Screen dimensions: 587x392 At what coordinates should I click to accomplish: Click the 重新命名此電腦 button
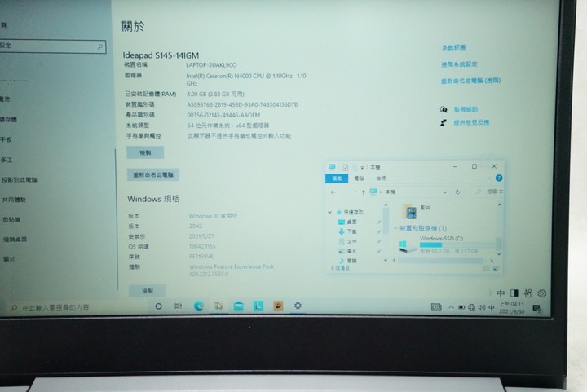coord(153,174)
